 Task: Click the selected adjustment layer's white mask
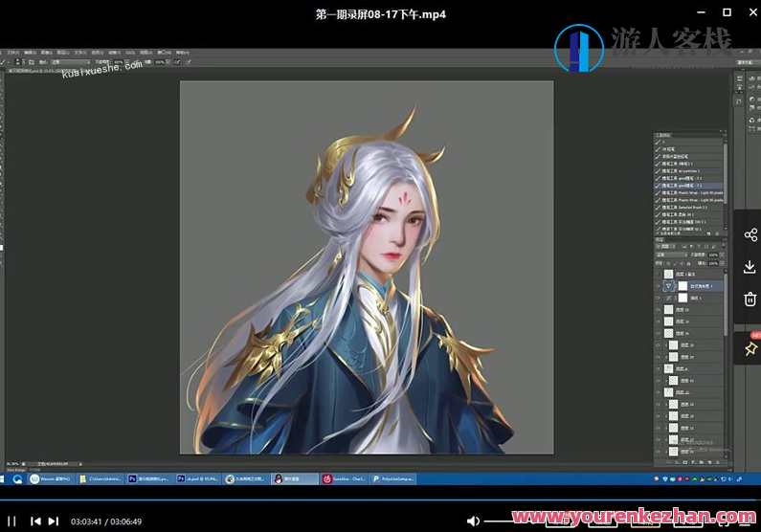tap(683, 286)
